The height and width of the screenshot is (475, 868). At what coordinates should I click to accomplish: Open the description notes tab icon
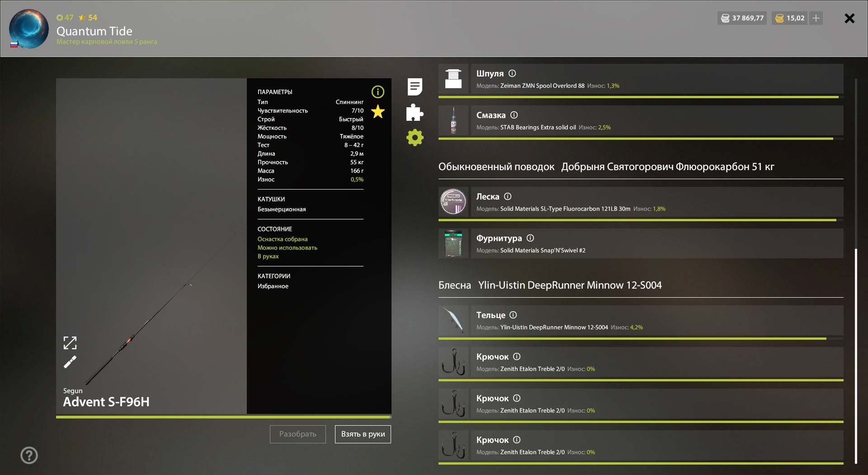click(415, 87)
